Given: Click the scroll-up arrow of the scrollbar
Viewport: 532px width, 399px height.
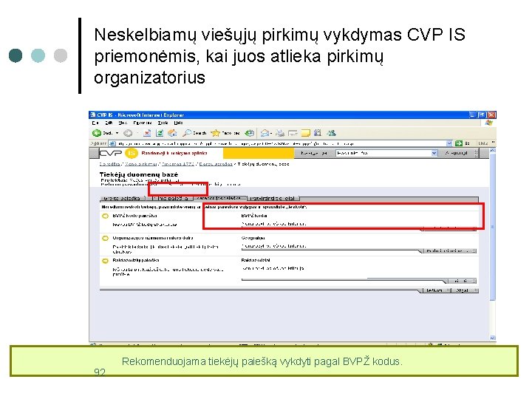Looking at the screenshot, I should (493, 150).
